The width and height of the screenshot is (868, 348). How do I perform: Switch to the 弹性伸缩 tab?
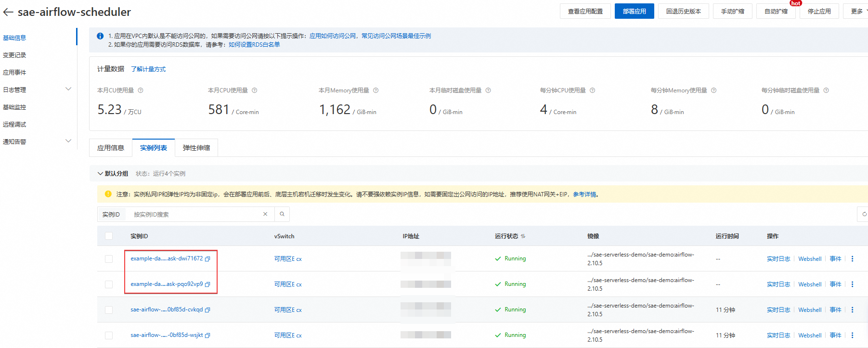click(196, 148)
